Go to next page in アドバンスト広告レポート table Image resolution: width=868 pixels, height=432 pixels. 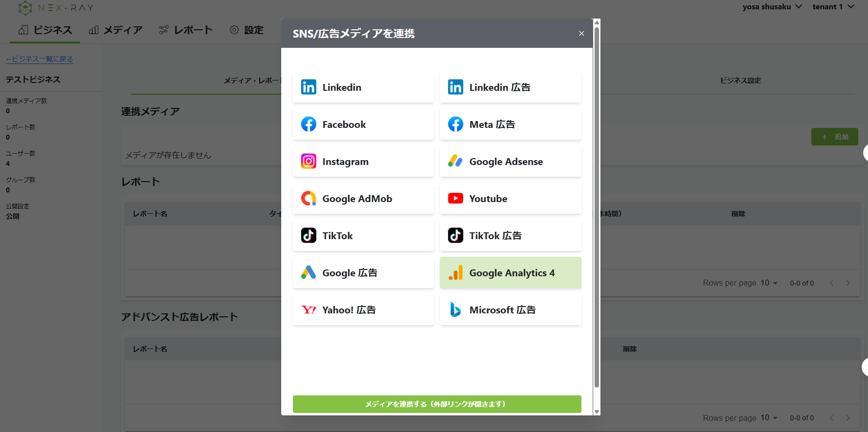848,418
